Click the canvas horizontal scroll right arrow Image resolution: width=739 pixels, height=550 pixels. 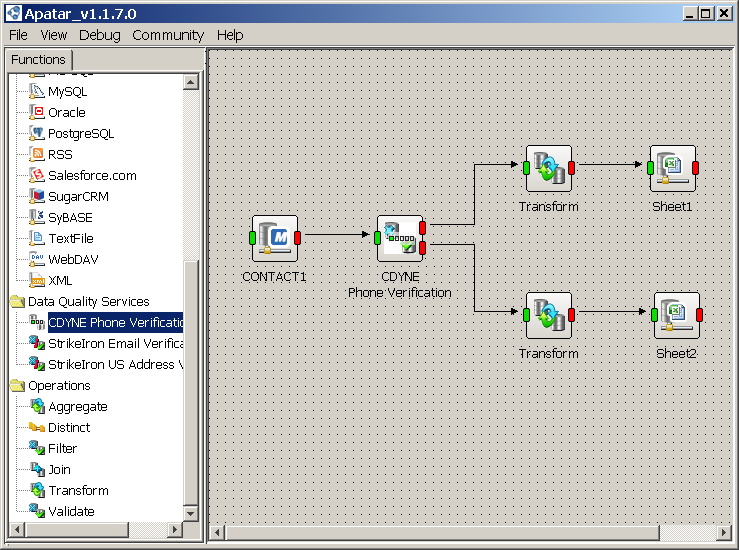click(x=724, y=533)
